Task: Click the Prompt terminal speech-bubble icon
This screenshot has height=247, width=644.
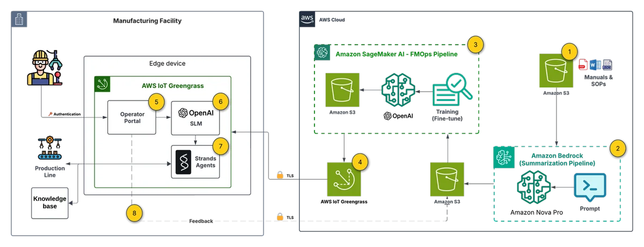Action: [589, 187]
